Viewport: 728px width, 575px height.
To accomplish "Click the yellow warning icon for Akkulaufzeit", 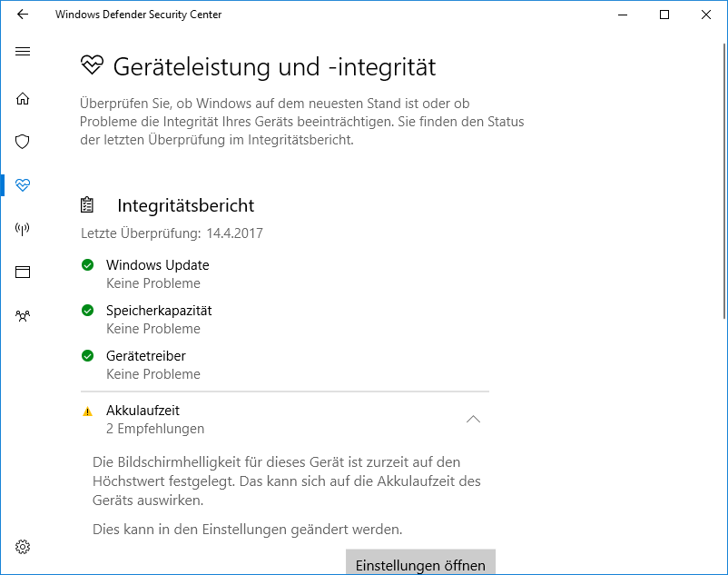I will tap(87, 411).
